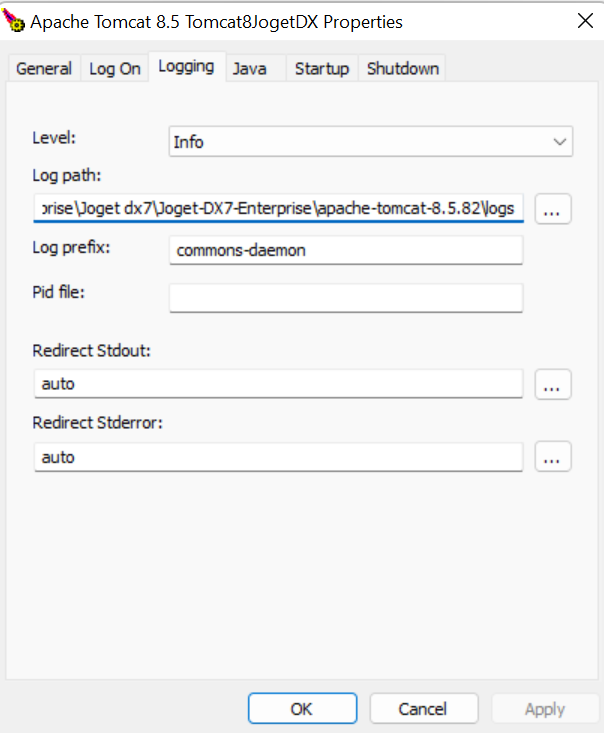Focus the Log prefix text field
Viewport: 604px width, 733px height.
346,250
